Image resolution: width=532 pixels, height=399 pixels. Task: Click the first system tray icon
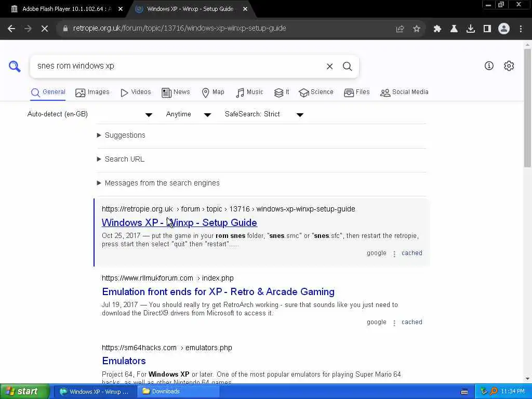coord(484,392)
